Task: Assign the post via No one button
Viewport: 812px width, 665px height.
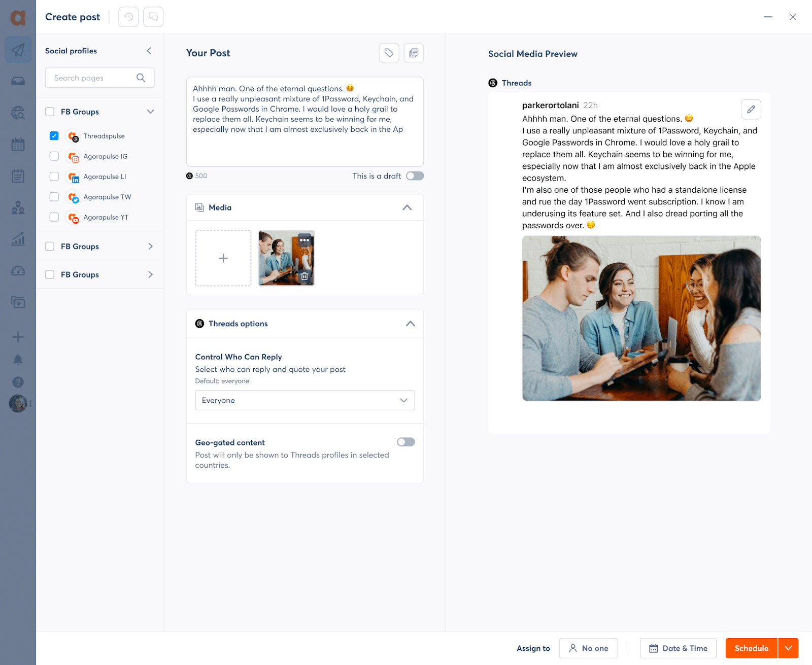Action: tap(588, 648)
